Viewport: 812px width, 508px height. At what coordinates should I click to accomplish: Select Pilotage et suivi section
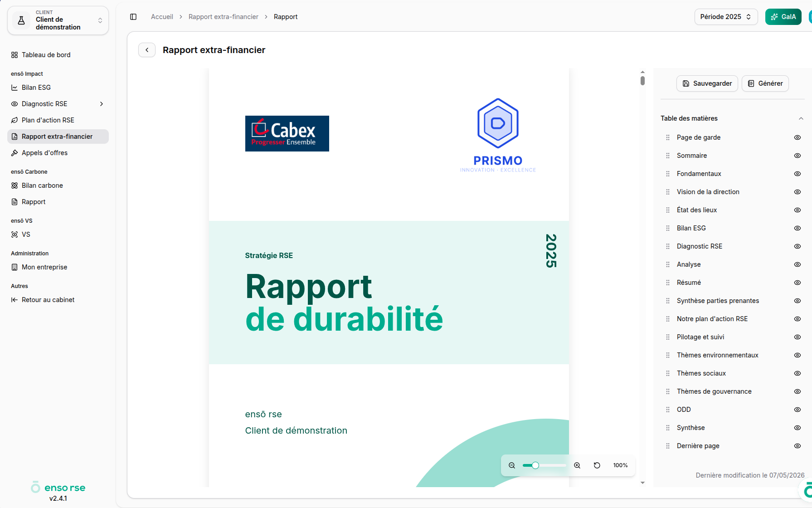tap(700, 337)
